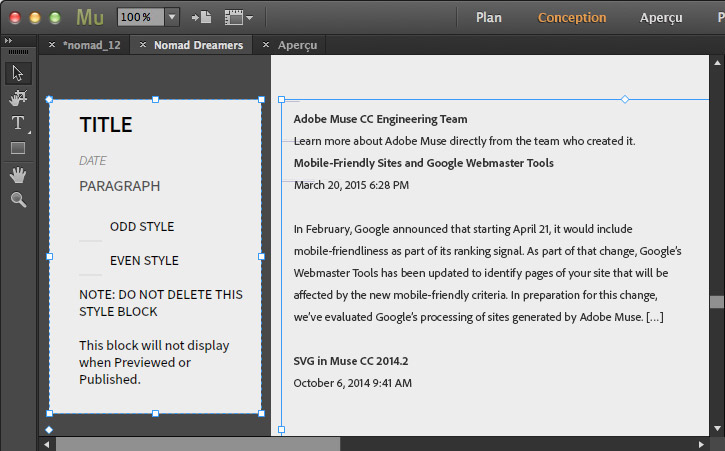Click the Place file icon

click(x=201, y=17)
